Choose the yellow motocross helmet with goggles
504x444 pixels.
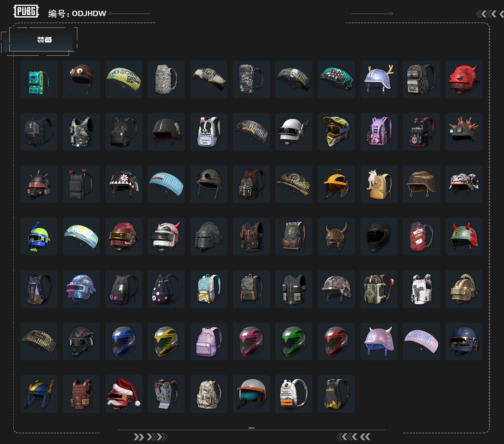point(337,132)
